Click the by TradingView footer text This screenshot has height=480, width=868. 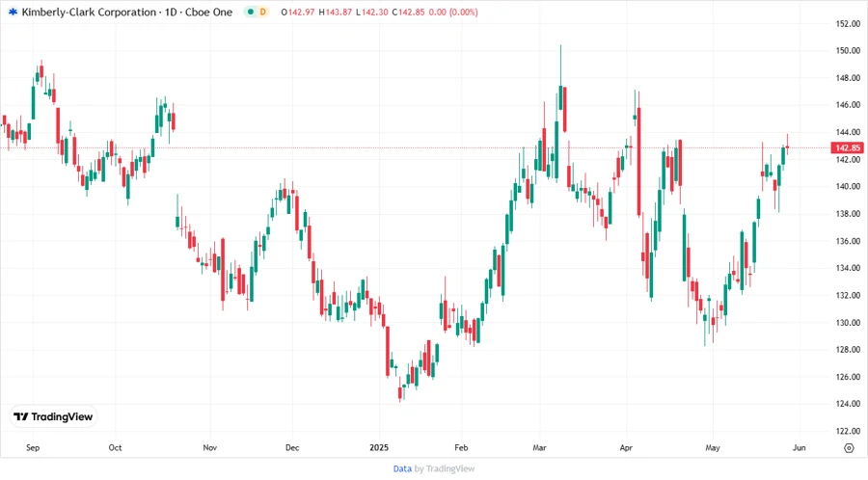click(445, 468)
